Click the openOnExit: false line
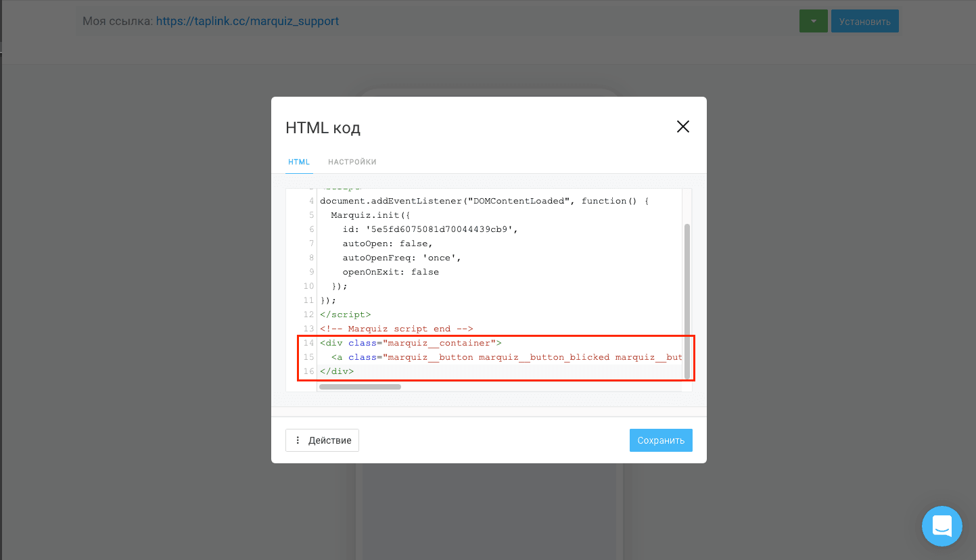Image resolution: width=976 pixels, height=560 pixels. 391,272
